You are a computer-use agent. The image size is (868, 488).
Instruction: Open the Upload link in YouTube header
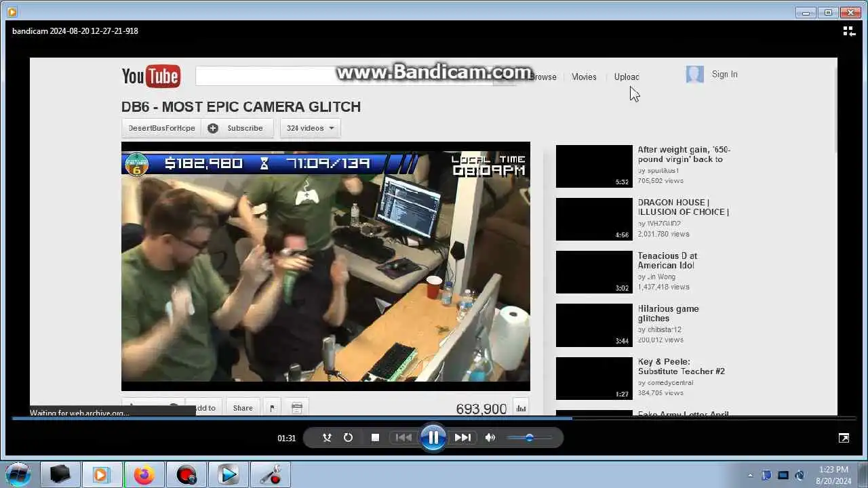627,77
